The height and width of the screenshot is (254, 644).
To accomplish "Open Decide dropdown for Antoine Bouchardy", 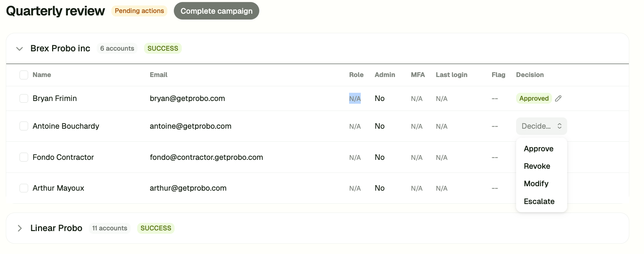I will [541, 126].
